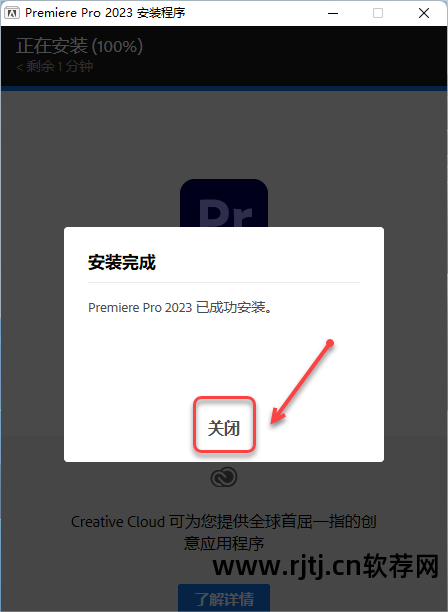The height and width of the screenshot is (612, 448).
Task: Click the 'Premiere Pro 2023 已成功安装' message
Action: pyautogui.click(x=180, y=308)
